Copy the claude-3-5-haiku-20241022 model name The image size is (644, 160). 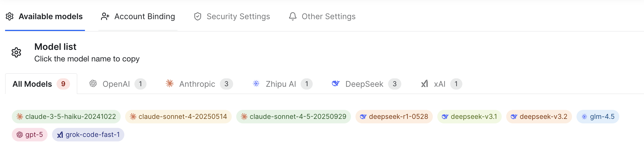pos(66,117)
